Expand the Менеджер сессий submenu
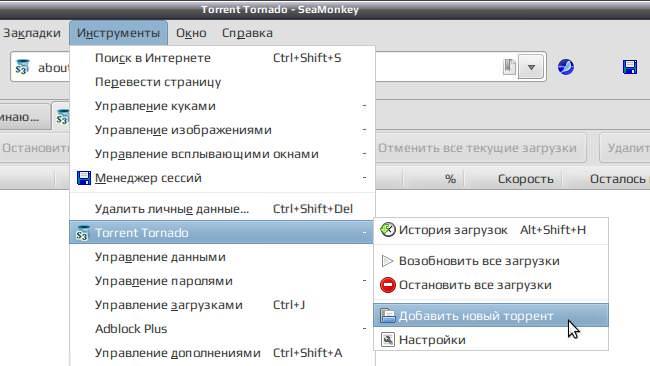650x366 pixels. 222,178
